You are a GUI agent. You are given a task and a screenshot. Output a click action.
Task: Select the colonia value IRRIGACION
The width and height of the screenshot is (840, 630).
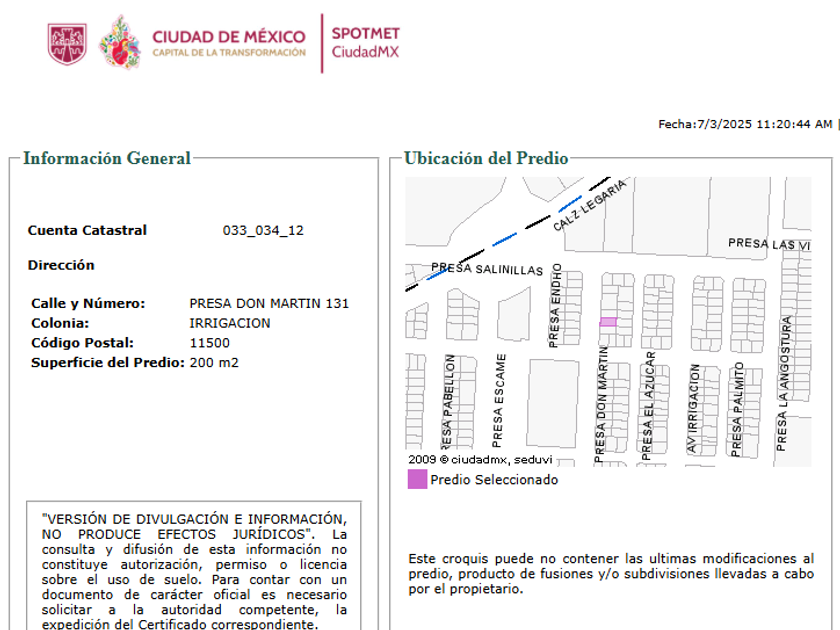[x=230, y=324]
